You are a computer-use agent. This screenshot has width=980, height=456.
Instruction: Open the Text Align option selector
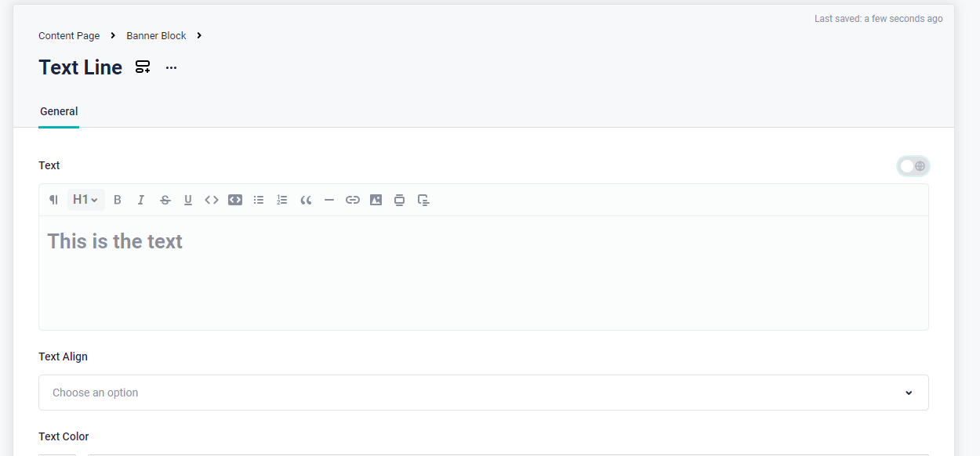(x=483, y=392)
